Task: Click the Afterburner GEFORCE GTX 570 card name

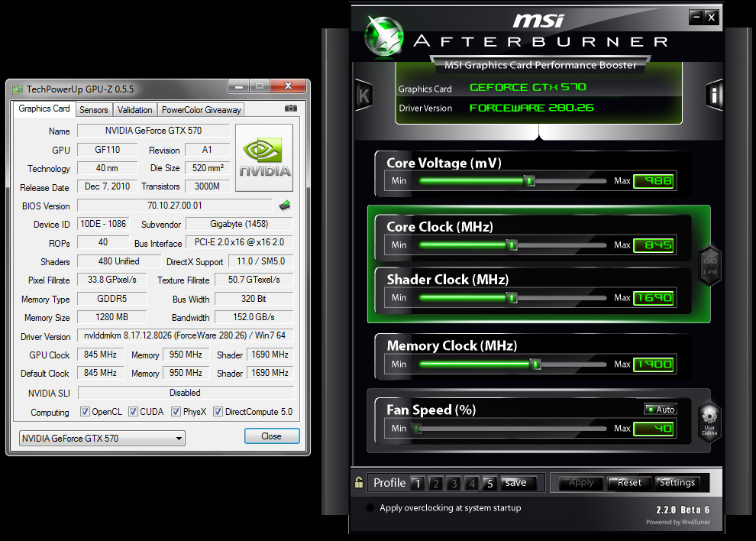Action: [x=528, y=87]
